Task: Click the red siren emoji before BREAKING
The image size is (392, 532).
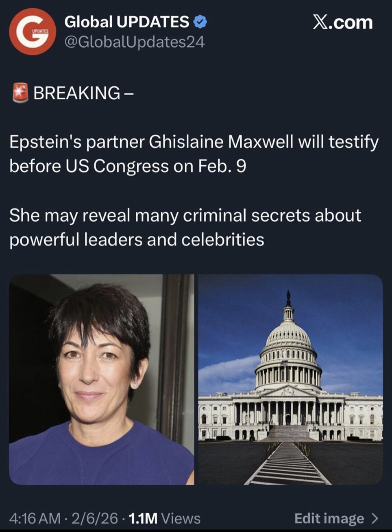Action: [20, 93]
